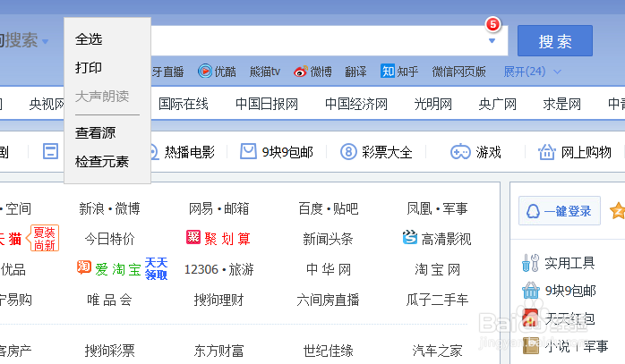Expand the 搜索 engine type dropdown

tap(45, 41)
